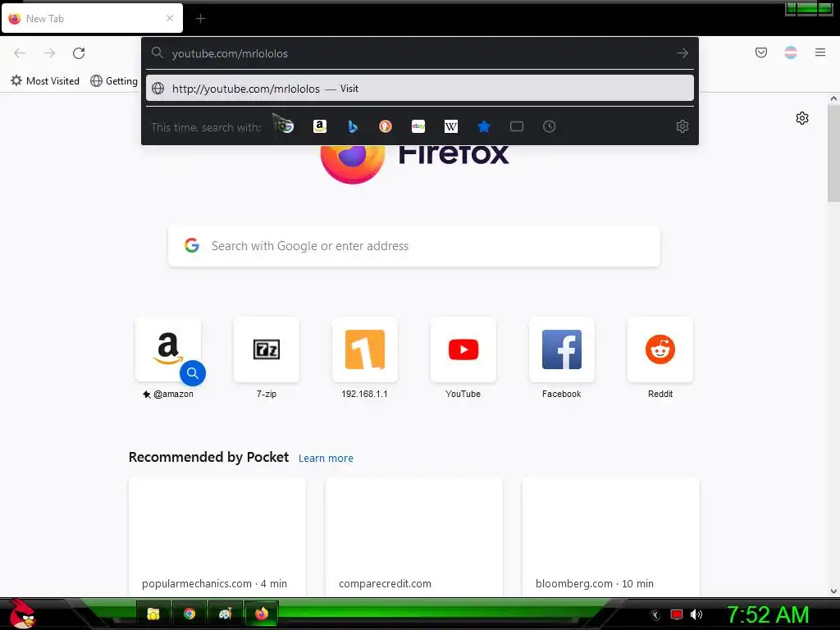This screenshot has width=840, height=630.
Task: Open Chrome from the taskbar
Action: tap(189, 614)
